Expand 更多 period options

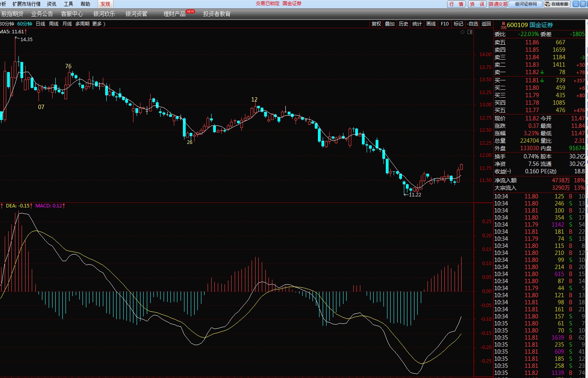coord(99,24)
